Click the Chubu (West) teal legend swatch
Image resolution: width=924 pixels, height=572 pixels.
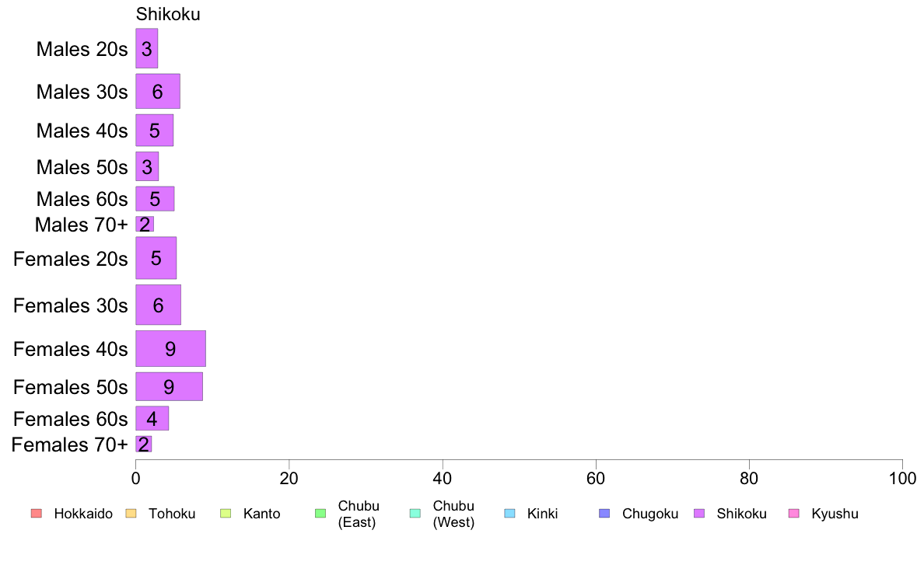(x=415, y=514)
